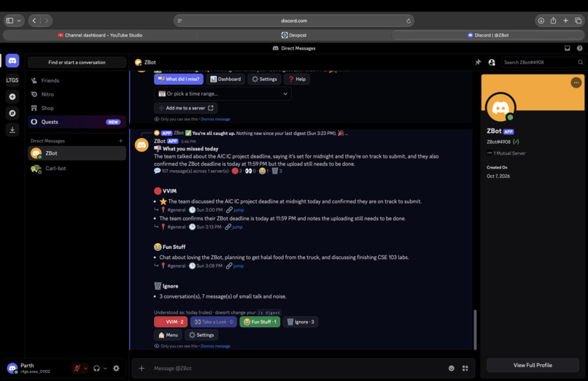This screenshot has width=588, height=381.
Task: Toggle user profile panel icon
Action: (x=492, y=62)
